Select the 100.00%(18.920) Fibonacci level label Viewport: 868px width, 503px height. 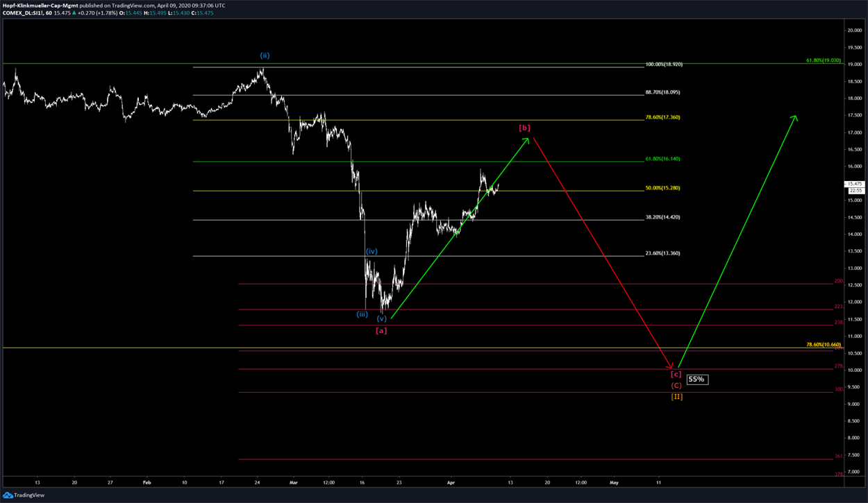pyautogui.click(x=664, y=65)
